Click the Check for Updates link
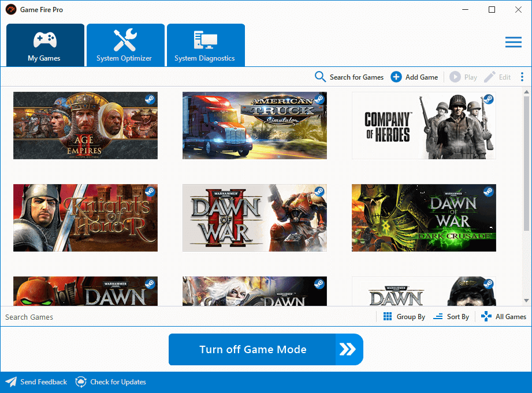 [110, 382]
